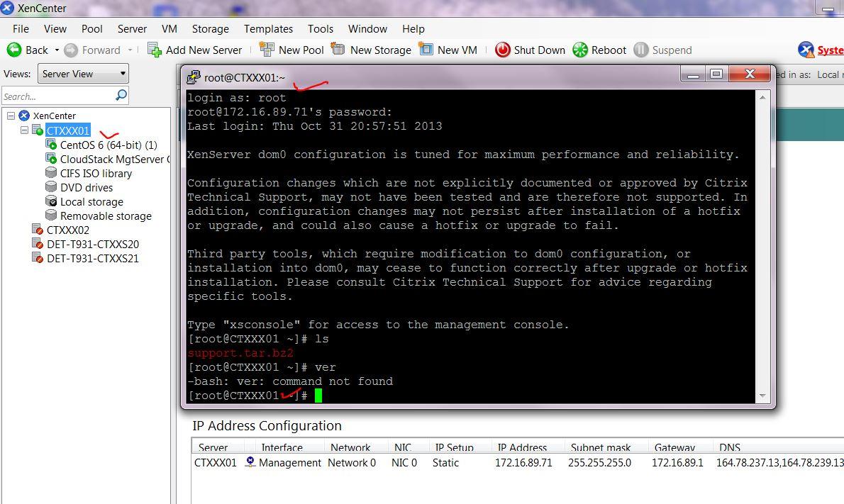Click the Management interface row icon
The height and width of the screenshot is (504, 844).
(250, 462)
